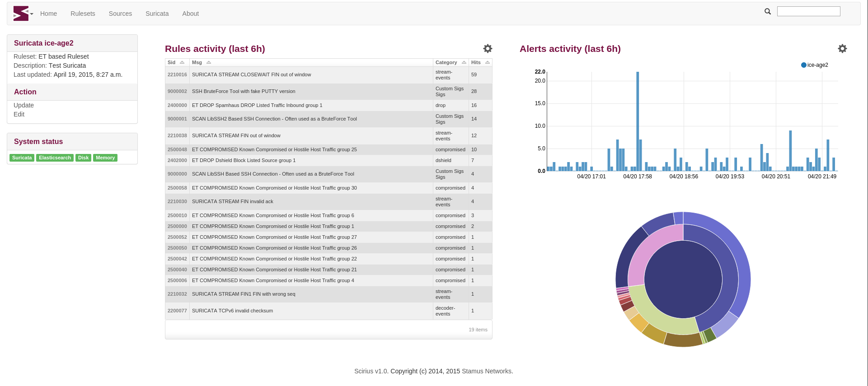Sort table by Hits column arrow
Viewport: 868px width, 386px height.
pyautogui.click(x=488, y=62)
